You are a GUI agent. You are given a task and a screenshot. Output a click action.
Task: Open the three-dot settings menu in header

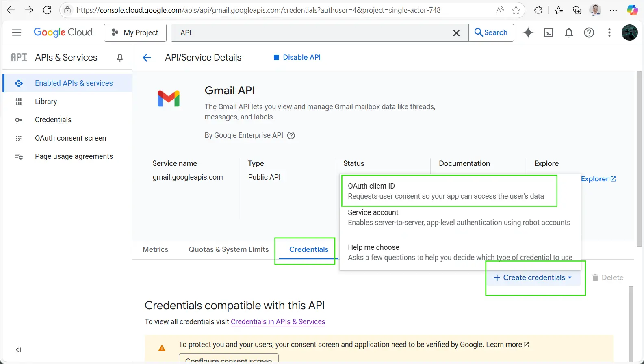coord(609,33)
